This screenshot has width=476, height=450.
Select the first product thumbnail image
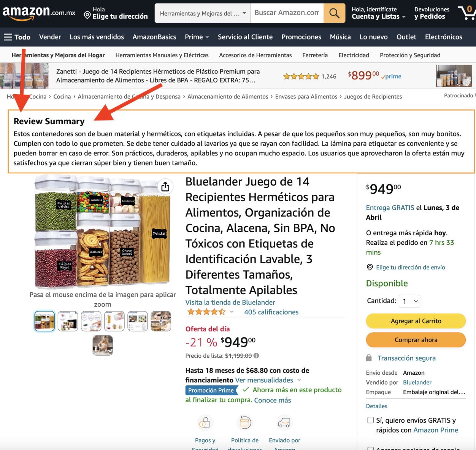44,321
